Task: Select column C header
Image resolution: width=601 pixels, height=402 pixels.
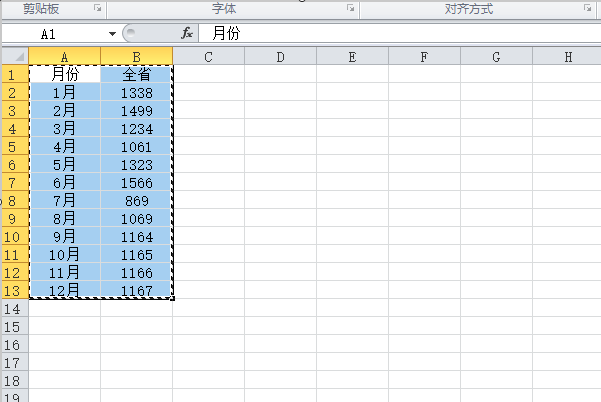Action: click(x=209, y=57)
